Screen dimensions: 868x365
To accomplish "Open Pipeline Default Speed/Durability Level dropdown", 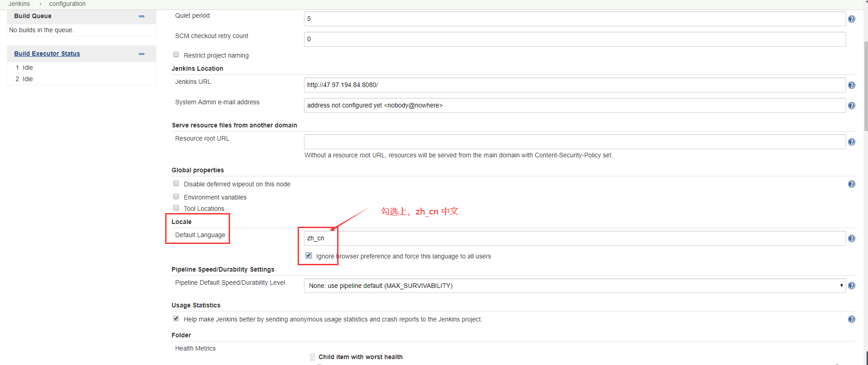I will point(575,286).
